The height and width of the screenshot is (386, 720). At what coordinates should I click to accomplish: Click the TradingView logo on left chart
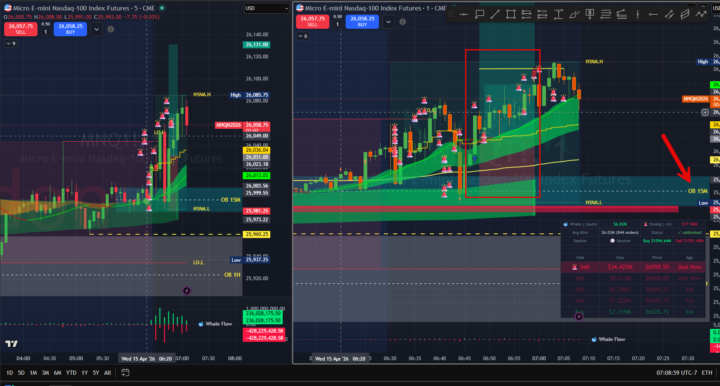click(x=11, y=343)
